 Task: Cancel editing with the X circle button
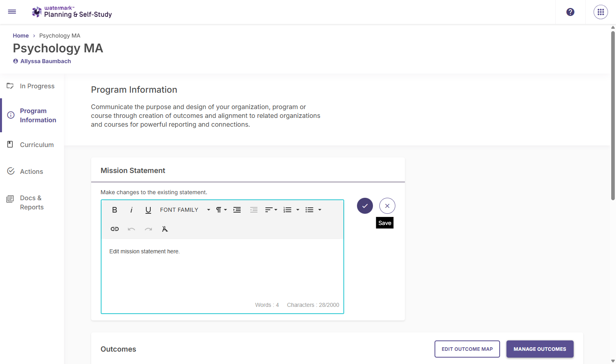point(387,206)
